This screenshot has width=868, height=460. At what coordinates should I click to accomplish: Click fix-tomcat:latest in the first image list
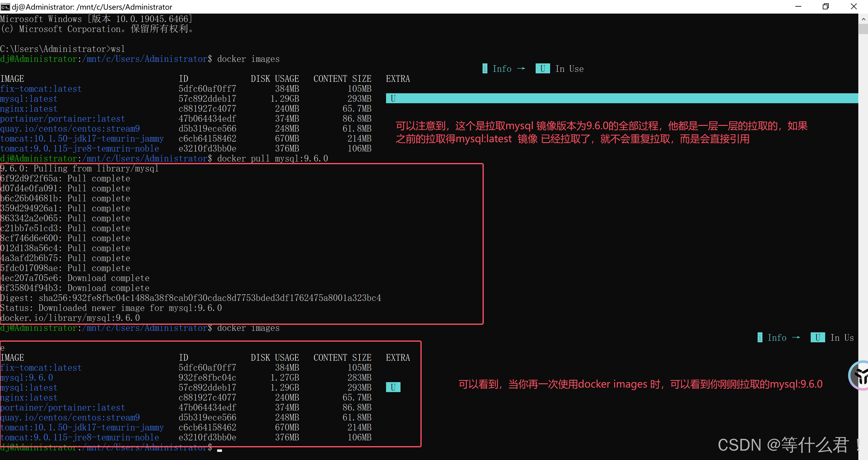[x=41, y=89]
